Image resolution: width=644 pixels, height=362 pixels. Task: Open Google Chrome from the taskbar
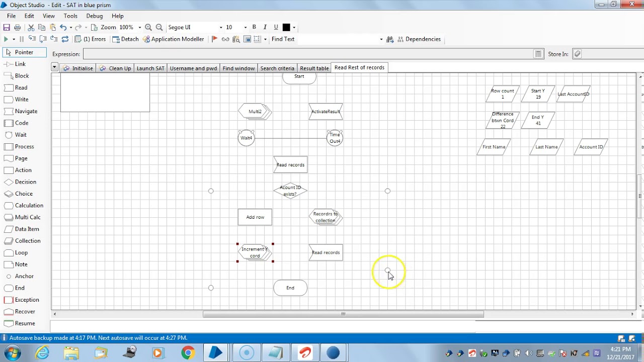tap(188, 352)
